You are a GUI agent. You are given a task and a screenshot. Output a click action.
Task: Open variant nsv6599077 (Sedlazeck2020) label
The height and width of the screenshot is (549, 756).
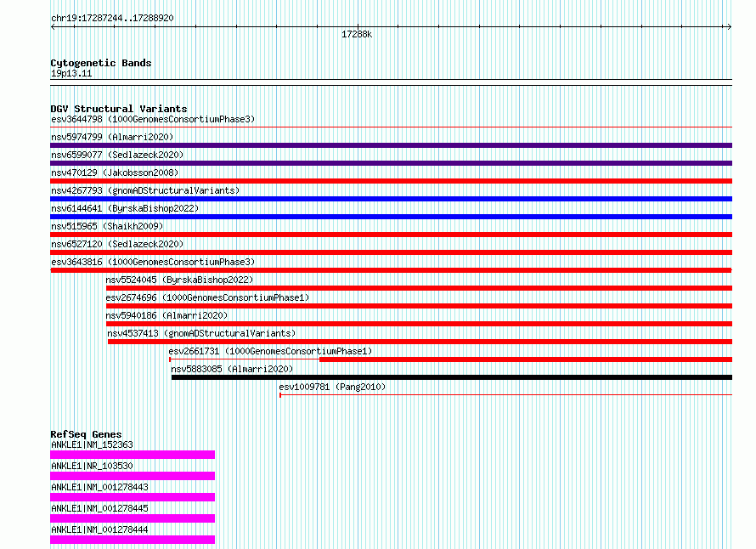[x=117, y=155]
